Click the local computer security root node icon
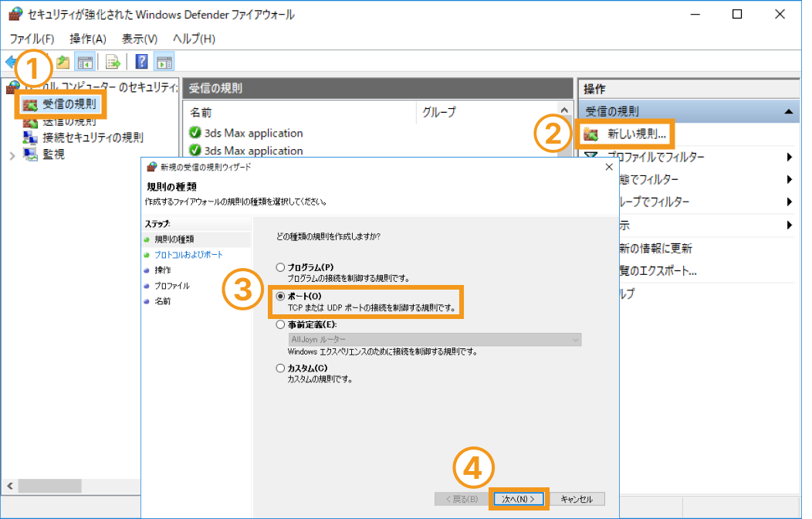This screenshot has width=812, height=519. 12,87
